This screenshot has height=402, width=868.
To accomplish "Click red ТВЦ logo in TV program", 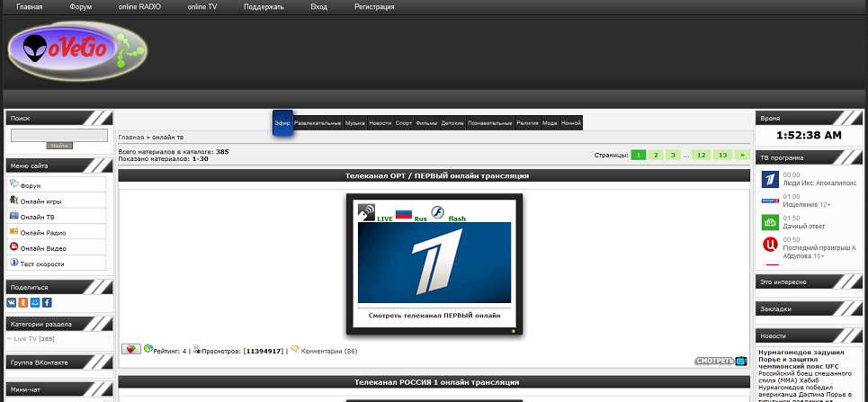I will tap(770, 245).
